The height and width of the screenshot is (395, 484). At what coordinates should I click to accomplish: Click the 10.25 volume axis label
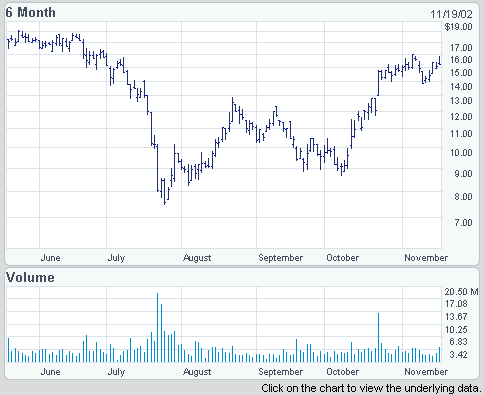[456, 329]
